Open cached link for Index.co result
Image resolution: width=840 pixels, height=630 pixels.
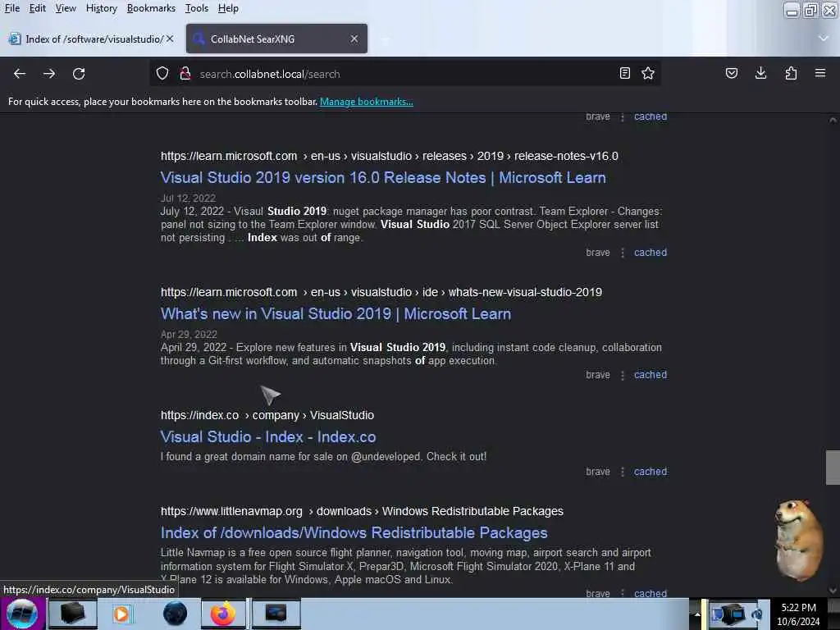coord(651,472)
